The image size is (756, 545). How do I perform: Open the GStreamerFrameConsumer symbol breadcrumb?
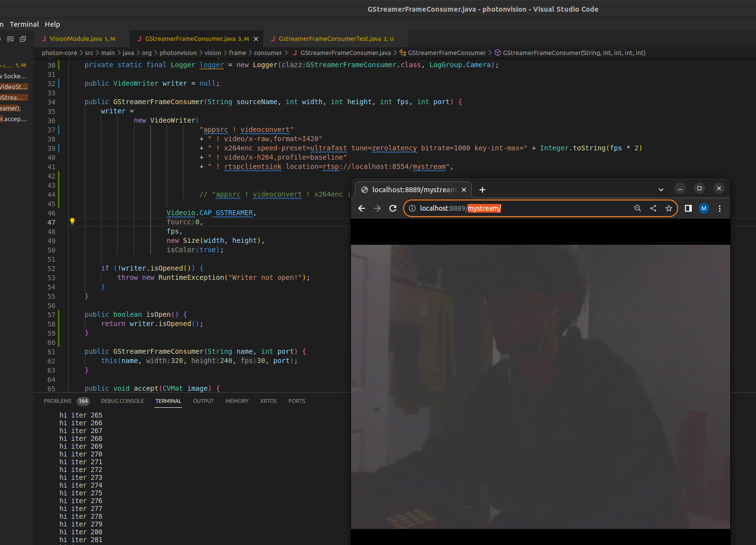point(446,53)
